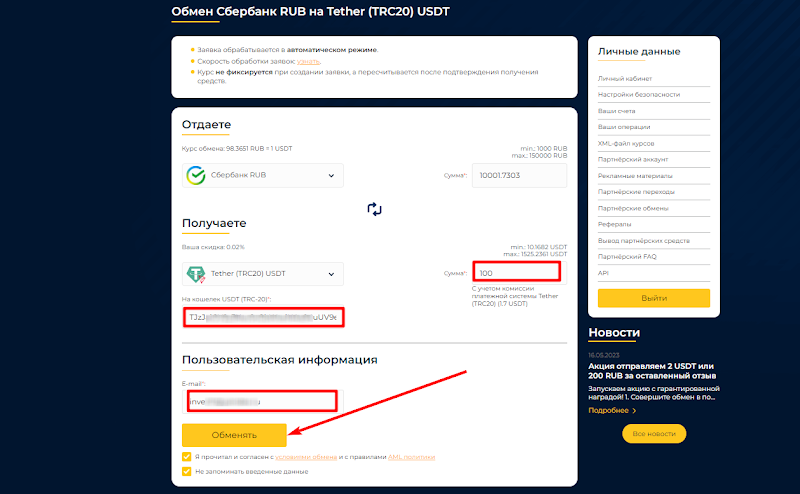This screenshot has width=800, height=494.
Task: Focus the receive amount field with 100
Action: (x=519, y=273)
